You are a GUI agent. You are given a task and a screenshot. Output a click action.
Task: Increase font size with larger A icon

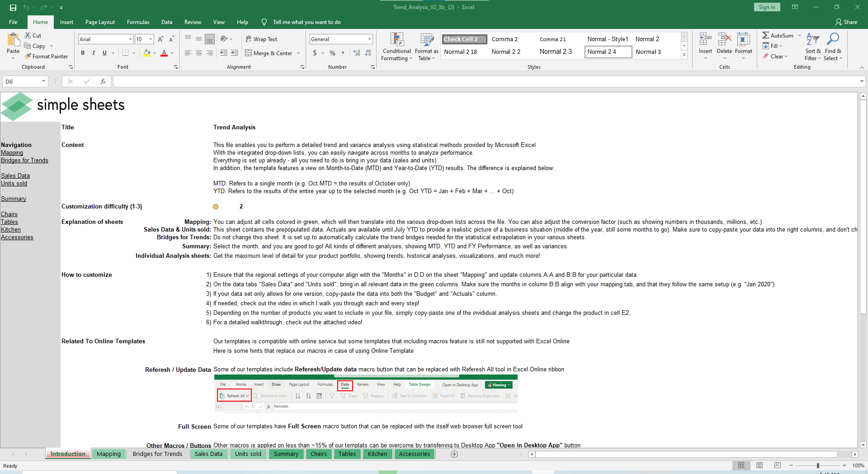click(x=160, y=39)
